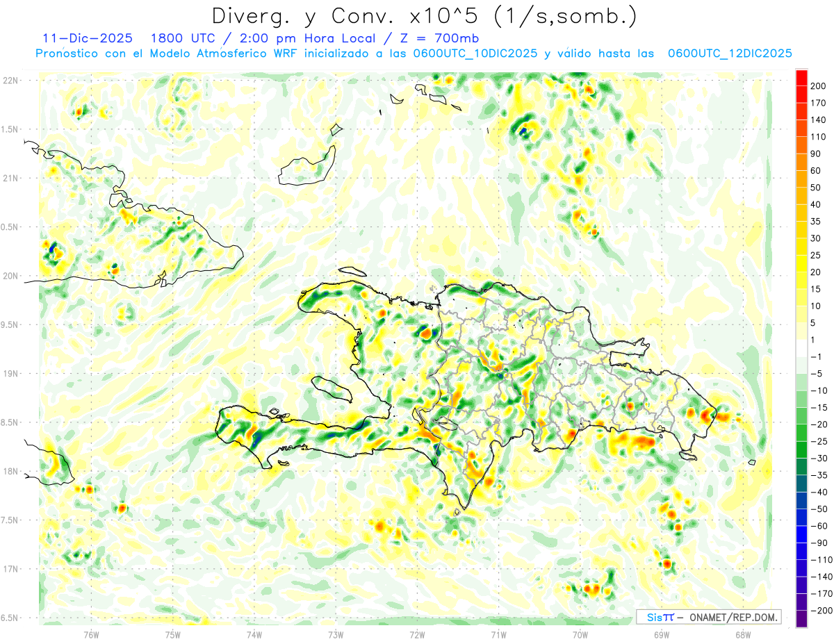Screen dimensions: 834x644
Task: Click the '75W' longitude label
Action: [x=173, y=634]
